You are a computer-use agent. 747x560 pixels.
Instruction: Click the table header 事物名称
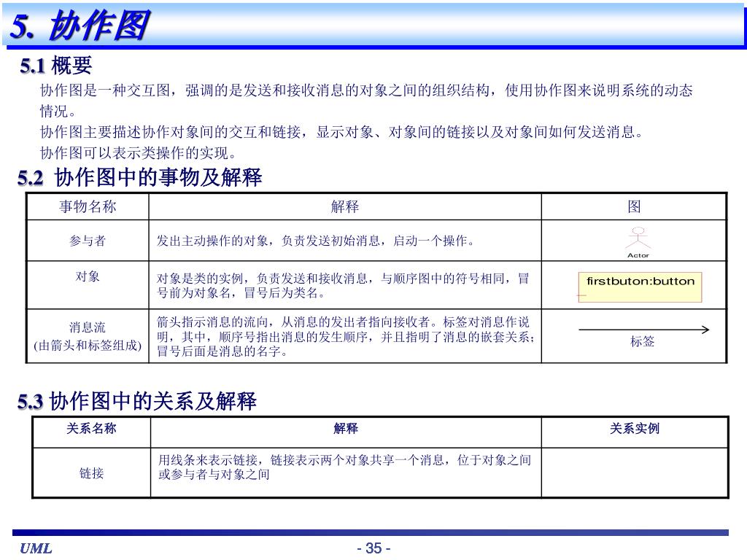tap(88, 206)
